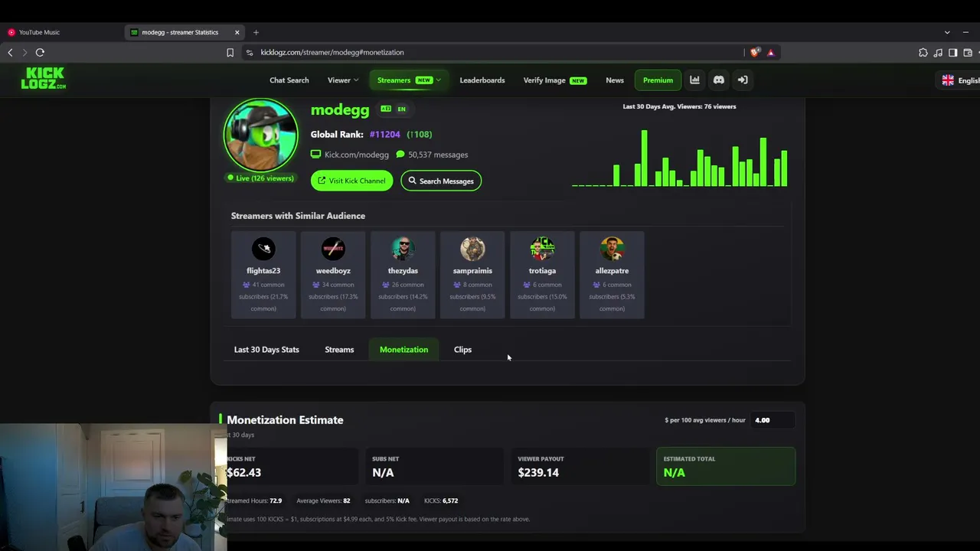This screenshot has height=551, width=980.
Task: Click the thezydas streamer name
Action: click(403, 271)
